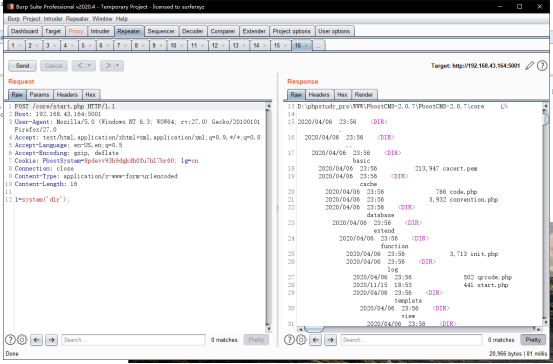Send the request with Send button

22,66
